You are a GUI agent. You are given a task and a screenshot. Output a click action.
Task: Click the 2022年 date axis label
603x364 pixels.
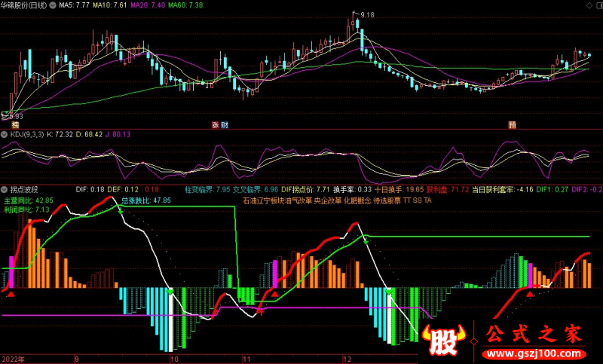click(x=13, y=359)
